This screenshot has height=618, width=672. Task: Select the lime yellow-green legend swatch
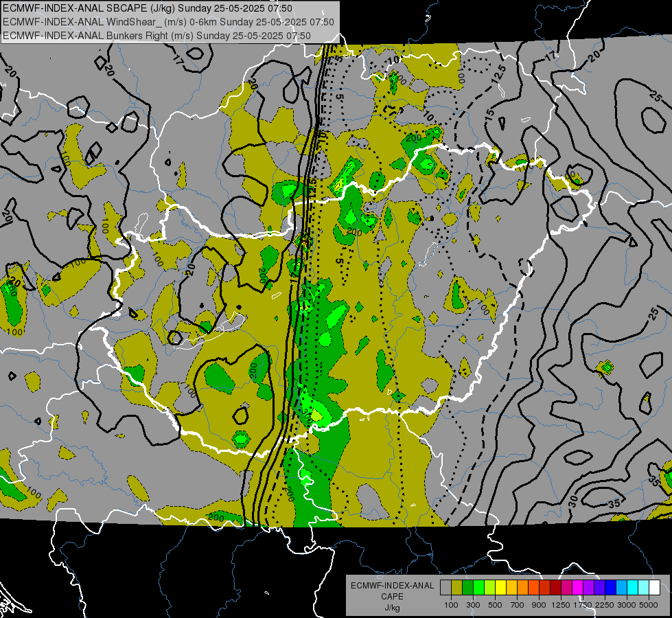point(489,588)
